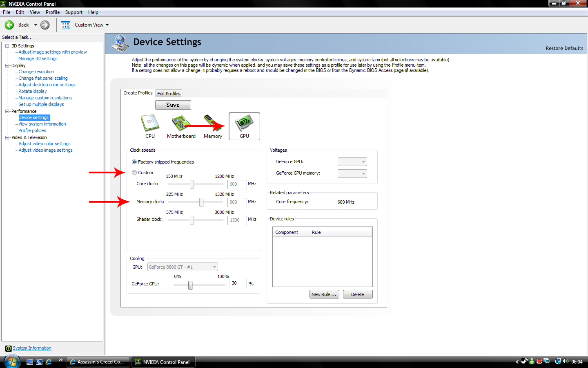Click the Delete rule button
The height and width of the screenshot is (368, 588).
tap(357, 294)
